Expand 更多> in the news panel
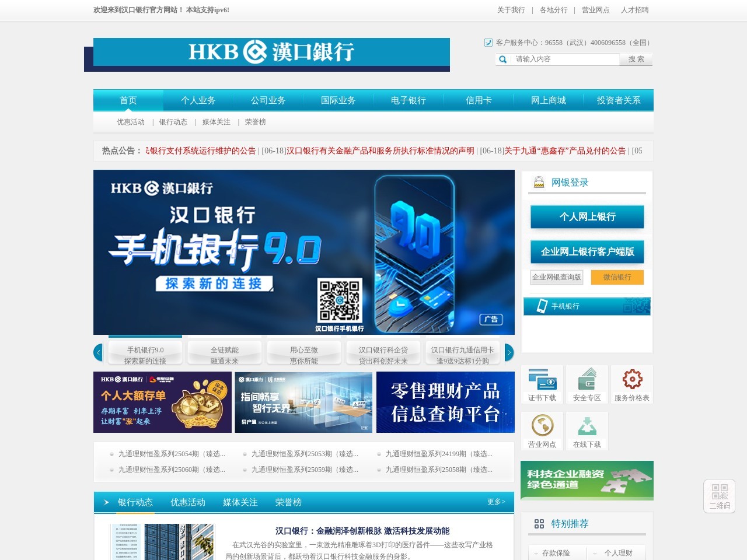 coord(496,502)
